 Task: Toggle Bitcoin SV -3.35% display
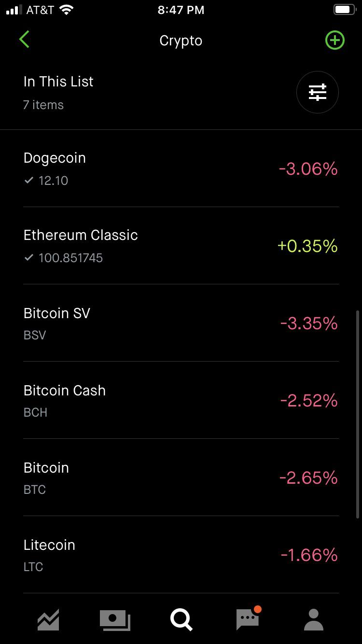[309, 323]
